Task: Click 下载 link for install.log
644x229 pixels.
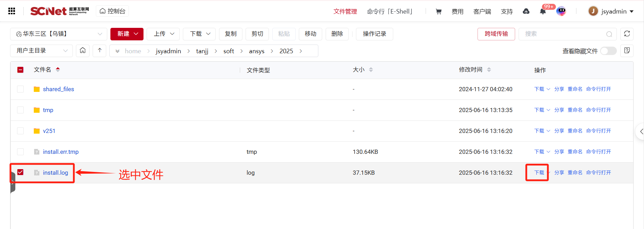Action: 539,173
